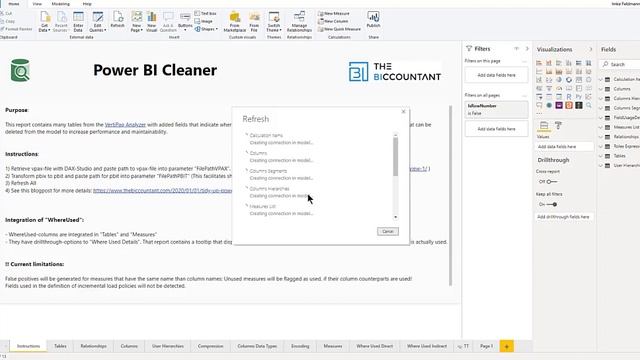Close the Refresh dialog with X

[x=403, y=111]
